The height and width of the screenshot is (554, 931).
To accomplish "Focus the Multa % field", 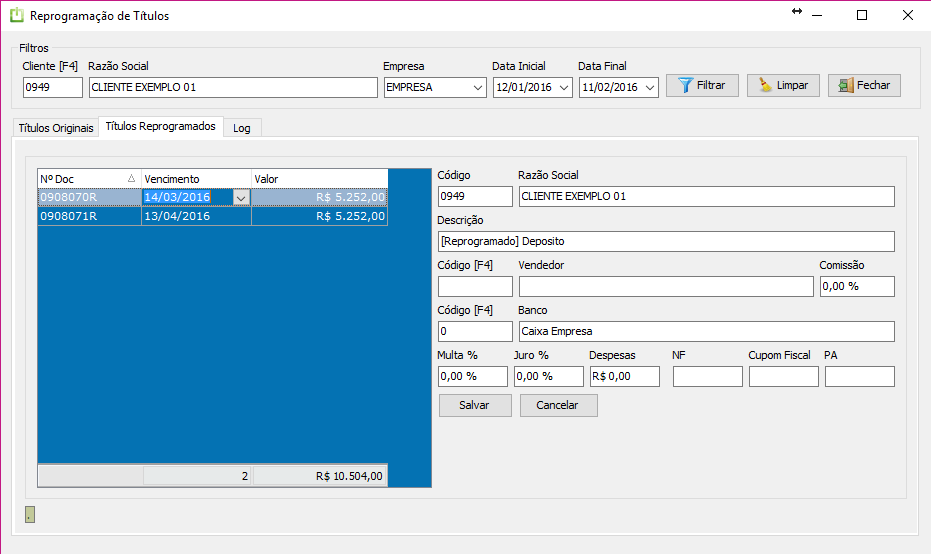I will click(473, 377).
